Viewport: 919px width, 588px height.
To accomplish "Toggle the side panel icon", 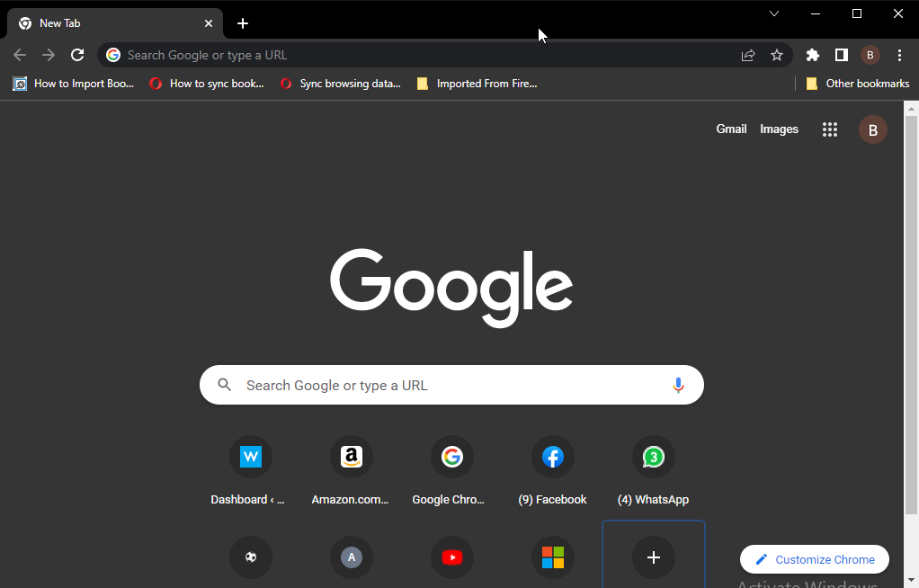I will [x=841, y=55].
